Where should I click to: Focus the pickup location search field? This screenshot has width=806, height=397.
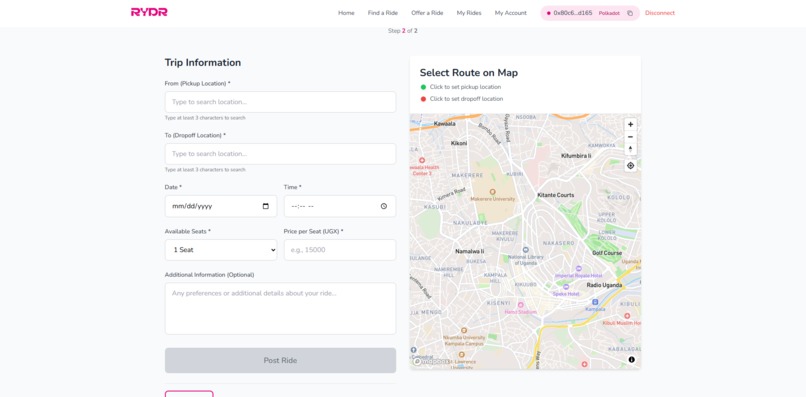[280, 102]
